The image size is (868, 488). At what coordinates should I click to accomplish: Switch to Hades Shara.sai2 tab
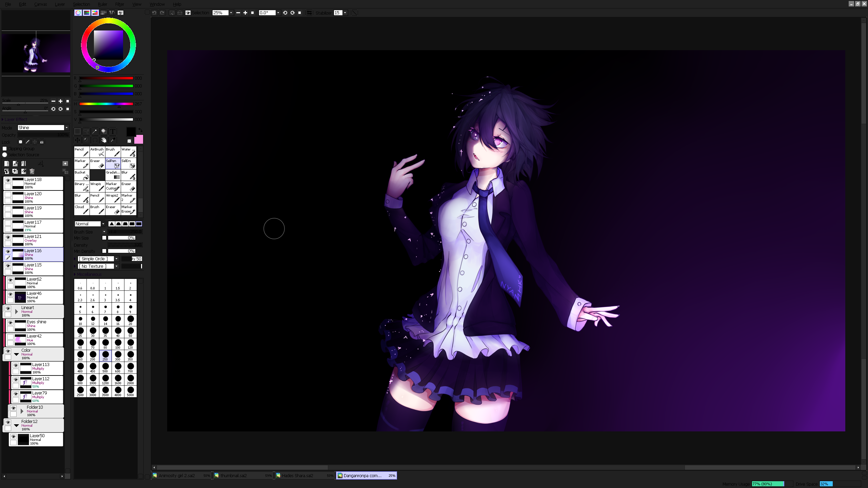point(304,475)
